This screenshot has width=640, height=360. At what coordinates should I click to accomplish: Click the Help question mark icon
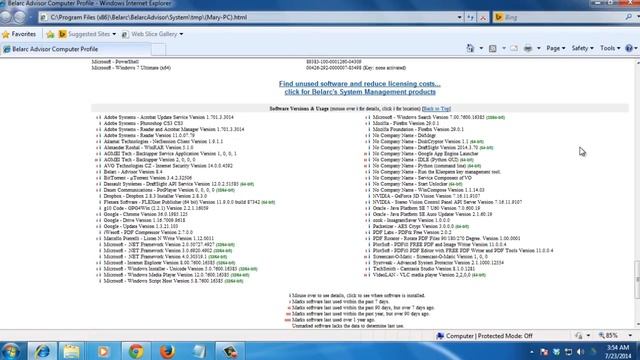pyautogui.click(x=629, y=48)
